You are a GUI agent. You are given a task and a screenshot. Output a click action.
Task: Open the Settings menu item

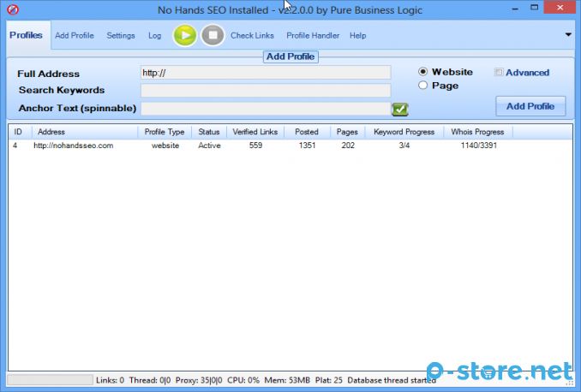click(x=121, y=36)
